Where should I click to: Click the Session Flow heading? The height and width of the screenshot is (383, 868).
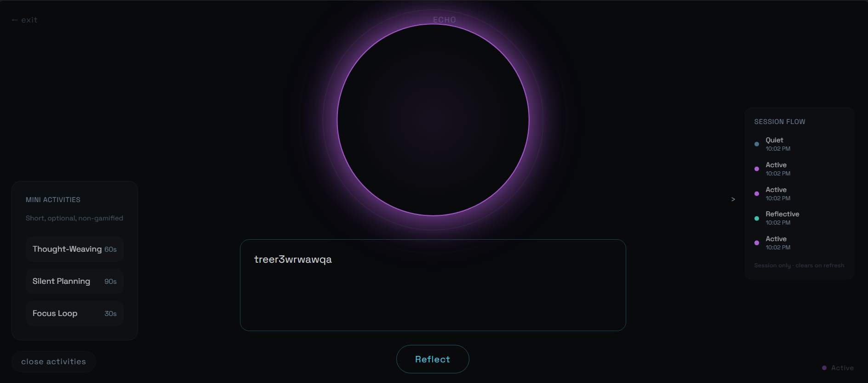pyautogui.click(x=780, y=122)
